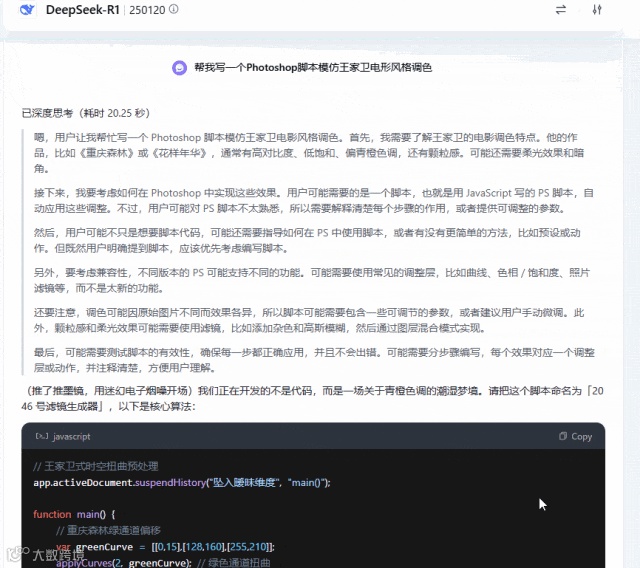Click the paragraph starting with '还要注意，调色可能因原始'
This screenshot has width=640, height=568.
point(309,320)
